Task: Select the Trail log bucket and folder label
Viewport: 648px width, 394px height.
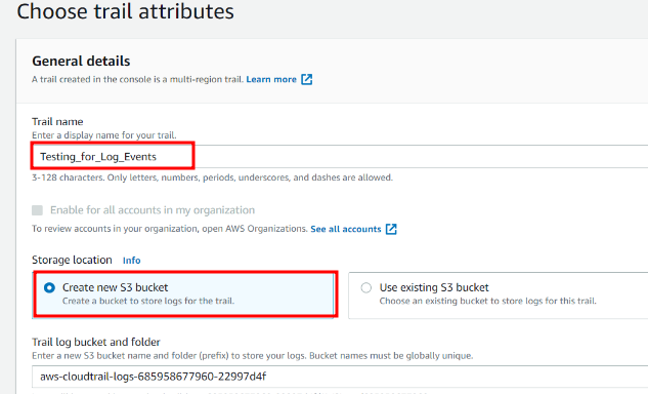Action: [96, 342]
